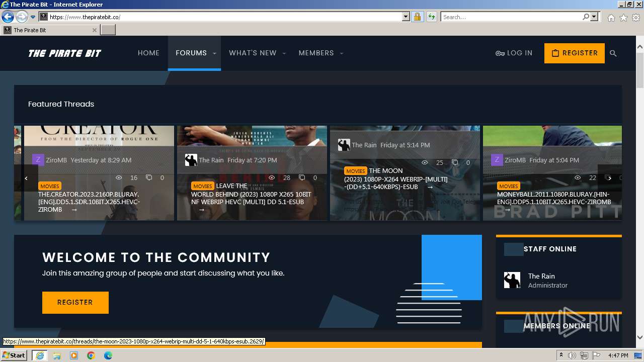Open Edge from the taskbar
Viewport: 644px width, 362px height.
tap(108, 355)
